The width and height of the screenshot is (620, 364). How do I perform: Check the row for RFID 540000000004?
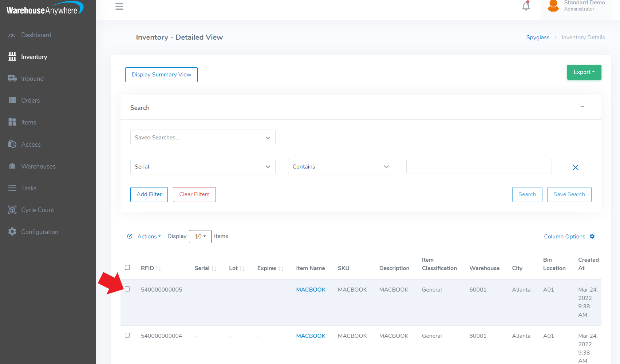click(127, 335)
